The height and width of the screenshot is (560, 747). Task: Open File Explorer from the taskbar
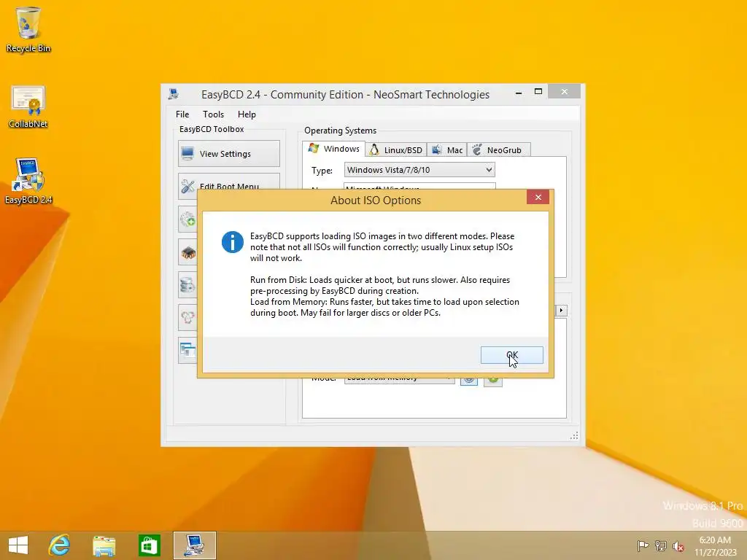[104, 545]
